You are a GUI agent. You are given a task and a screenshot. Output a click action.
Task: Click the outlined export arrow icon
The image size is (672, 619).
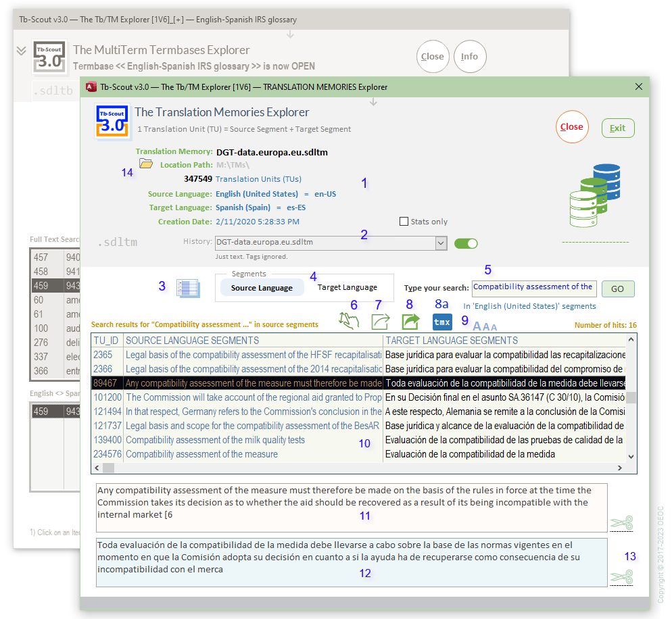(x=381, y=321)
